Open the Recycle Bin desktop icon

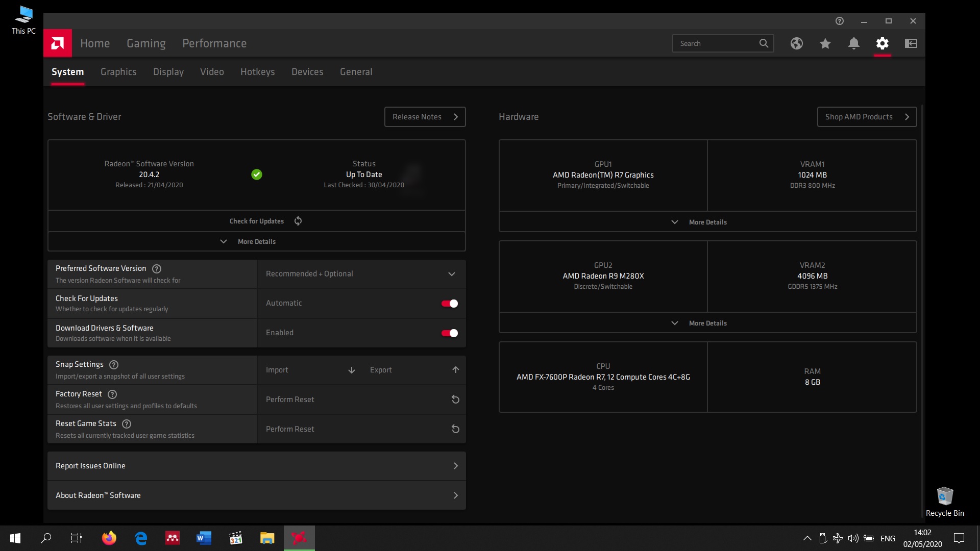coord(945,502)
